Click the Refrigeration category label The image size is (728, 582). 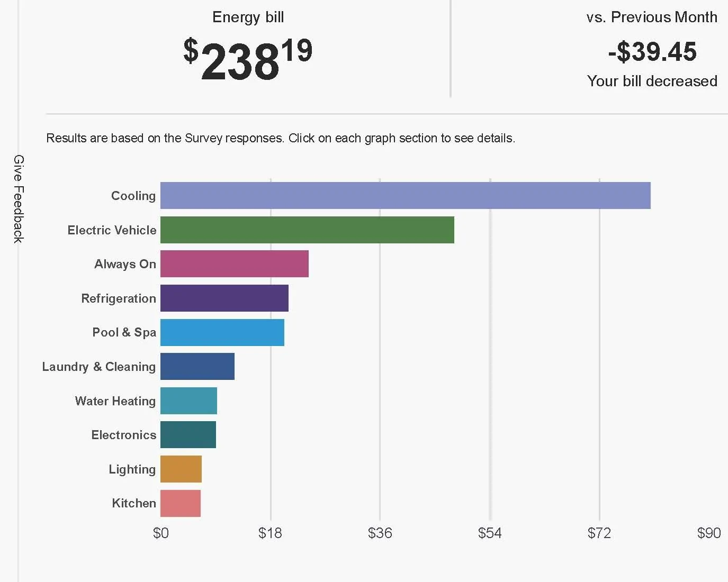tap(119, 298)
